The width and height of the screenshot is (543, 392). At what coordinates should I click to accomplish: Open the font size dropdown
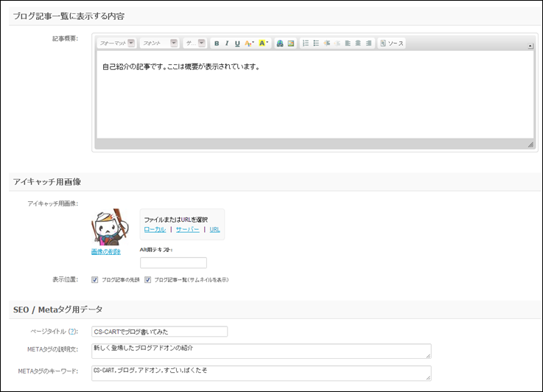[x=195, y=43]
